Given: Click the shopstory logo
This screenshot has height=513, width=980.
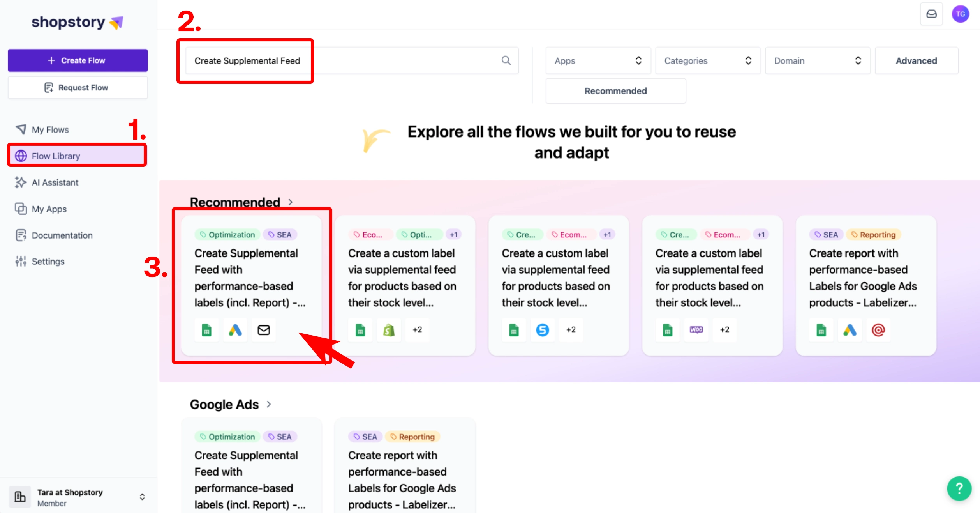Looking at the screenshot, I should 77,22.
